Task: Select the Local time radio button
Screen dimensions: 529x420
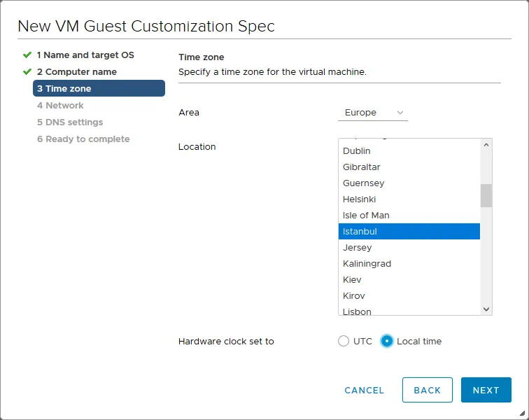Action: (x=387, y=341)
